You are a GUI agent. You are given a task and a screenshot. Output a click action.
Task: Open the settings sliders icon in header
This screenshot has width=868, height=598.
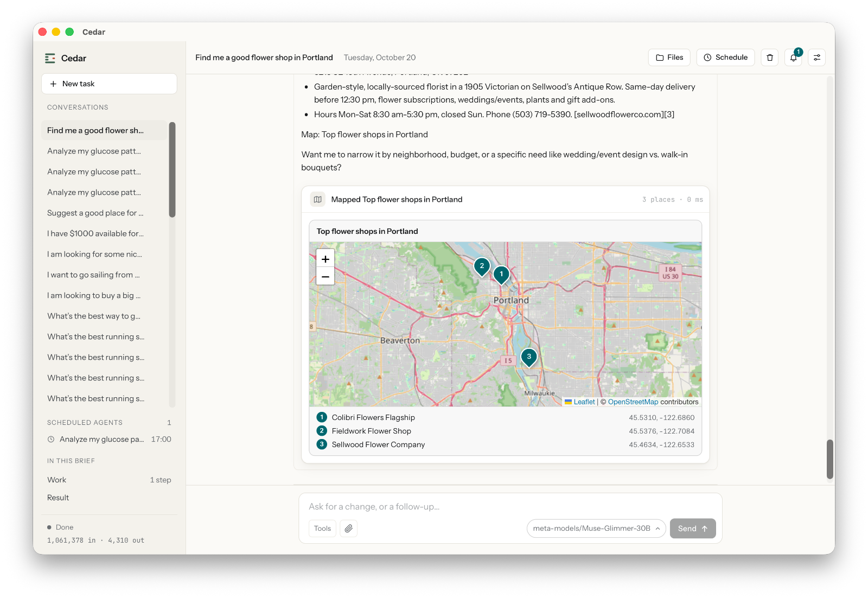click(x=817, y=58)
